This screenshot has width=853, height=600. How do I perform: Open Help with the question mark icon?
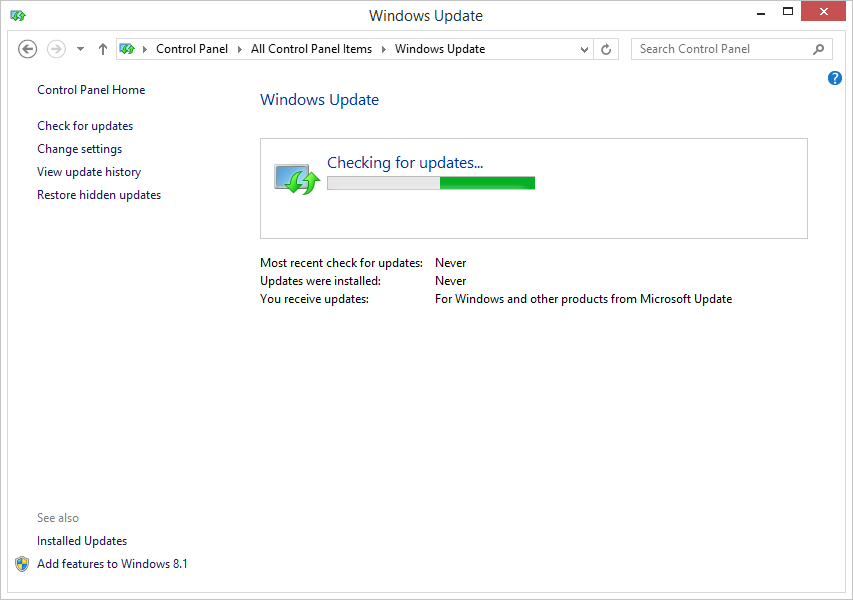point(835,78)
